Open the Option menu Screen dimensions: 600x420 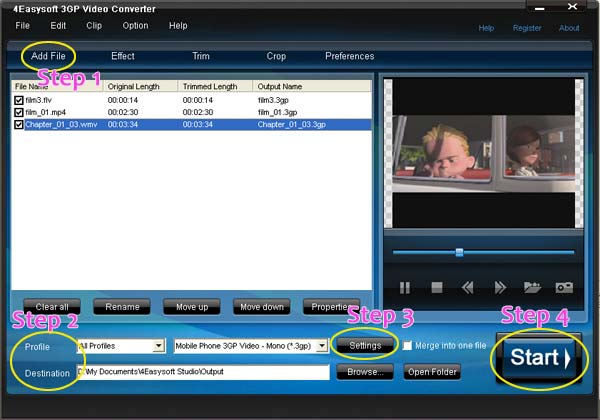coord(135,26)
